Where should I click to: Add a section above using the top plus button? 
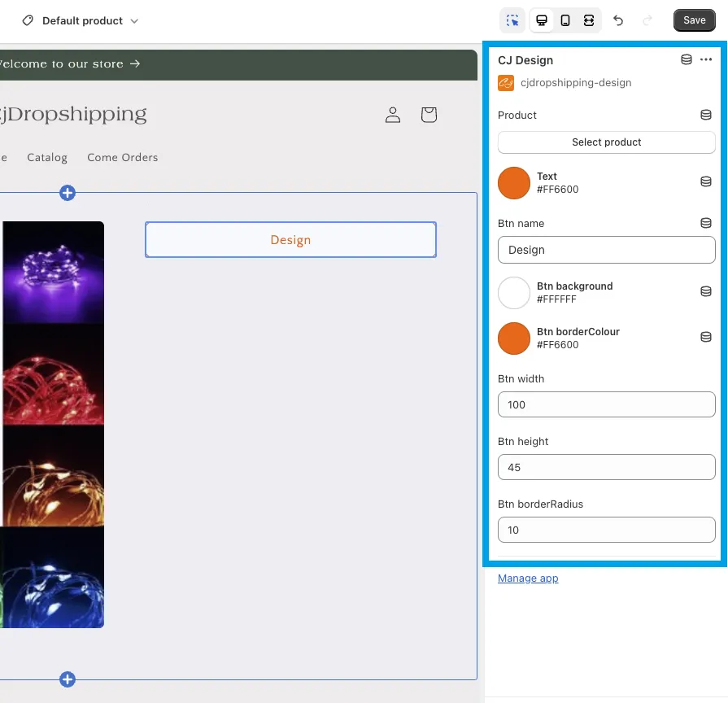[x=68, y=193]
